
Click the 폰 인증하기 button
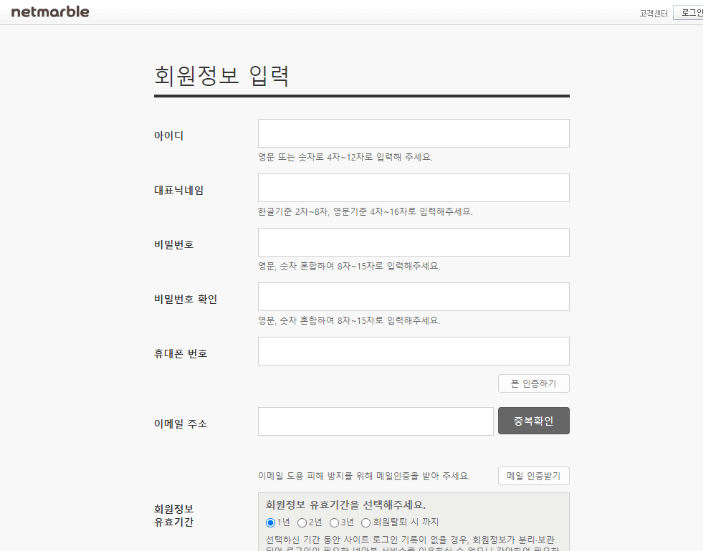pyautogui.click(x=534, y=383)
